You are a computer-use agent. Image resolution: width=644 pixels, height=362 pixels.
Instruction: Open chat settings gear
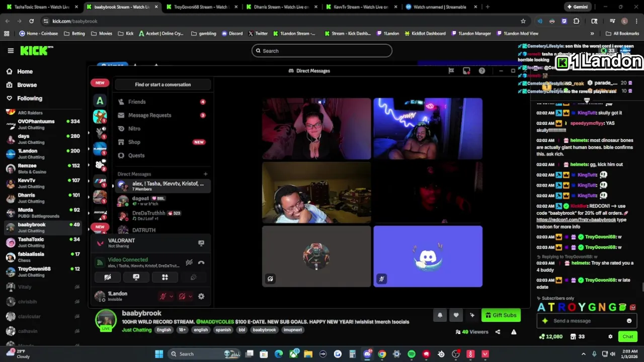click(610, 337)
